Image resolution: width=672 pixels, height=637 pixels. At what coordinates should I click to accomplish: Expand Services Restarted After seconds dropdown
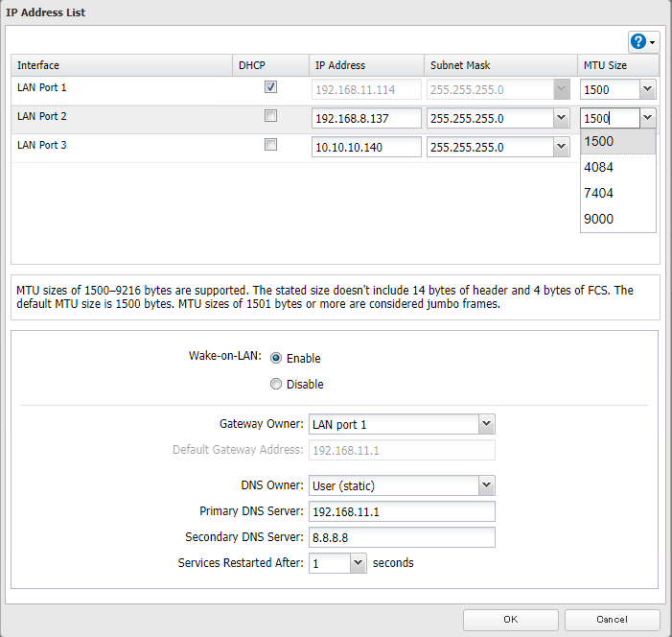click(x=358, y=563)
